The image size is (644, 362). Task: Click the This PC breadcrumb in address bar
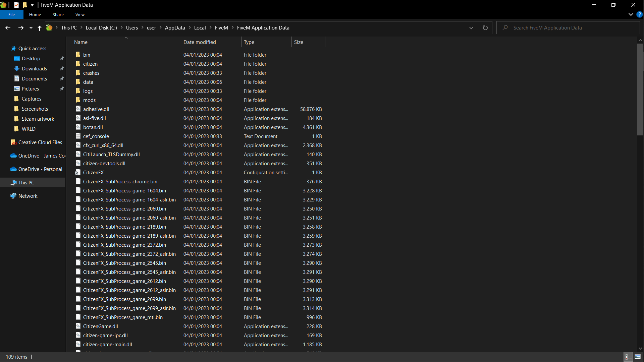69,28
